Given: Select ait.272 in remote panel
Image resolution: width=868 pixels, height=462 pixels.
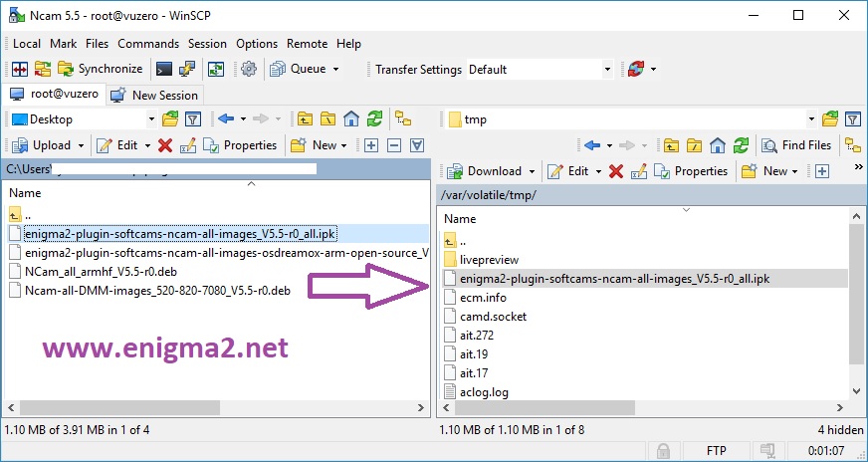Looking at the screenshot, I should (x=477, y=336).
